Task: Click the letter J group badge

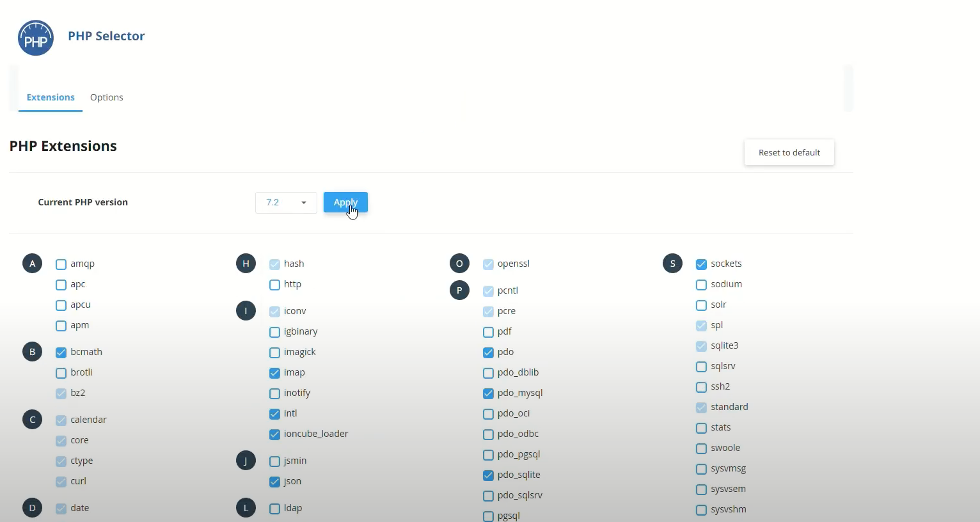Action: click(246, 461)
